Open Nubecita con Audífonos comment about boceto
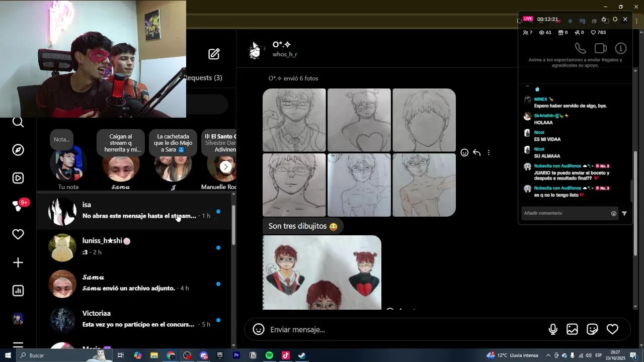Screen dimensions: 644x362 (572, 172)
